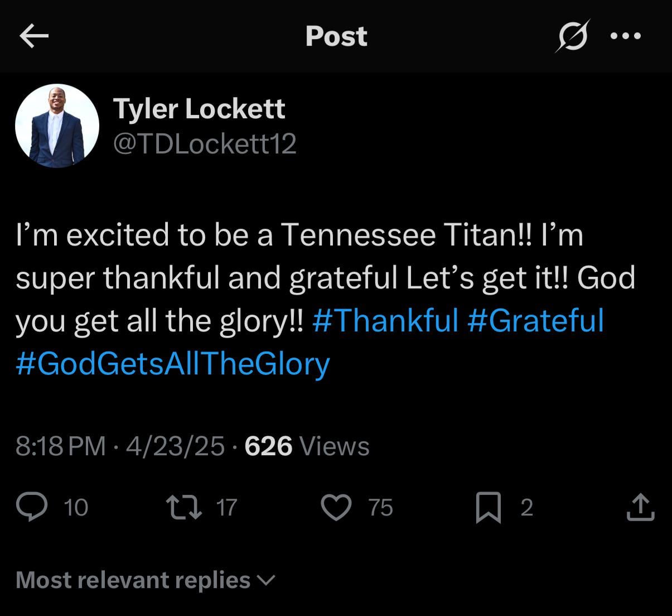Open the #Grateful hashtag

[x=535, y=320]
